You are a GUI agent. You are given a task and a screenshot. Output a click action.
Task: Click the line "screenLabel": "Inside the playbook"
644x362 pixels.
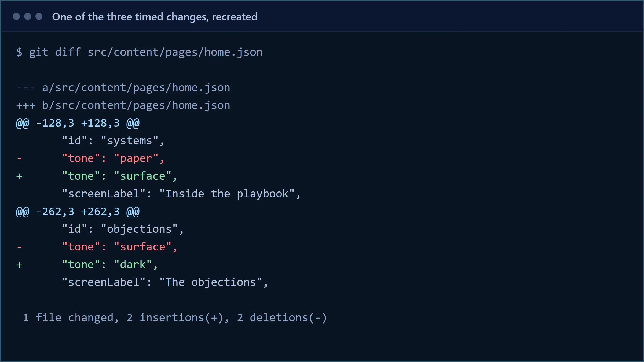pos(181,194)
